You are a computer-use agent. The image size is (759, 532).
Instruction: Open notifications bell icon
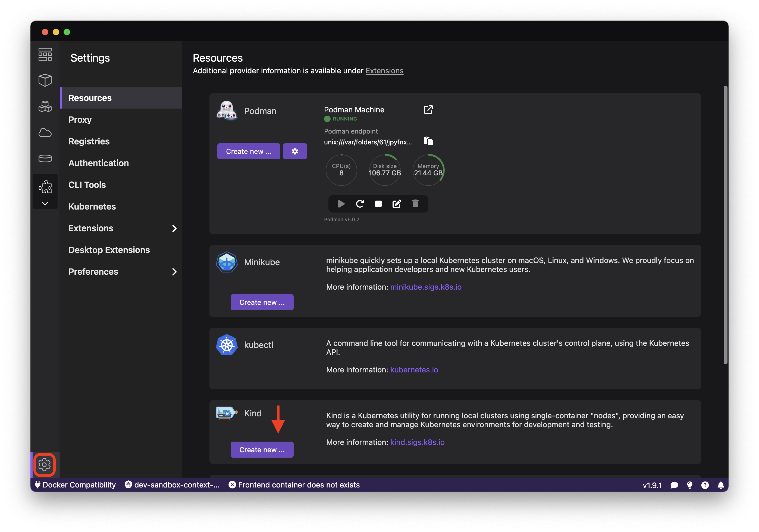click(x=721, y=485)
